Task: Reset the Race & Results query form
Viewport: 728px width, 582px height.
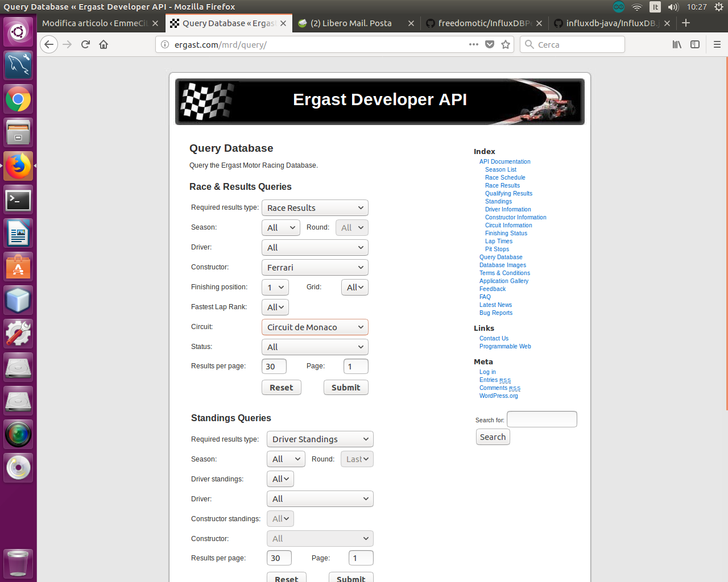Action: (x=282, y=388)
